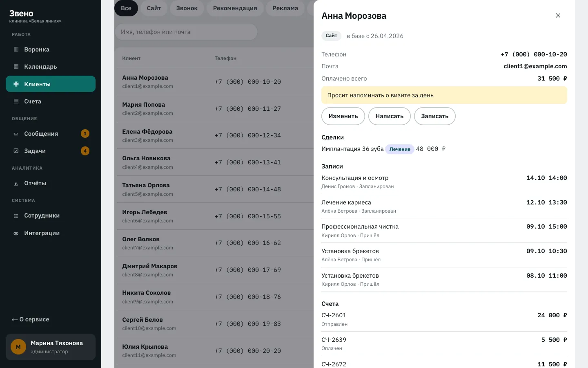Click the Интеграции sidebar icon
Viewport: 588px width, 368px height.
[16, 233]
